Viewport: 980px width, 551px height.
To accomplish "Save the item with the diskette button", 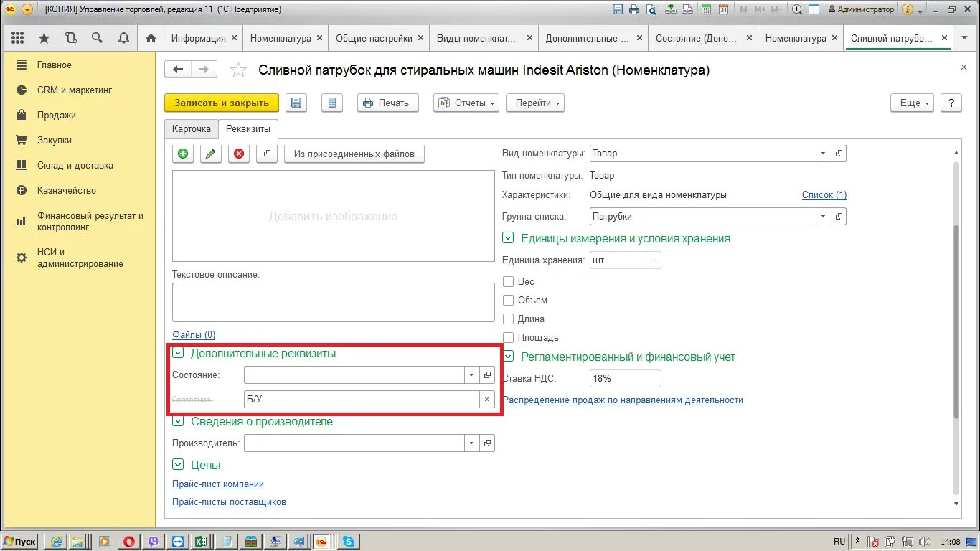I will pyautogui.click(x=296, y=103).
